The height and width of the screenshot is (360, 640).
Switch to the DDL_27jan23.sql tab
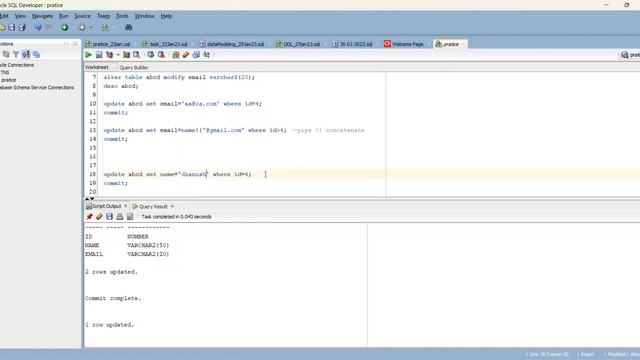pyautogui.click(x=302, y=44)
